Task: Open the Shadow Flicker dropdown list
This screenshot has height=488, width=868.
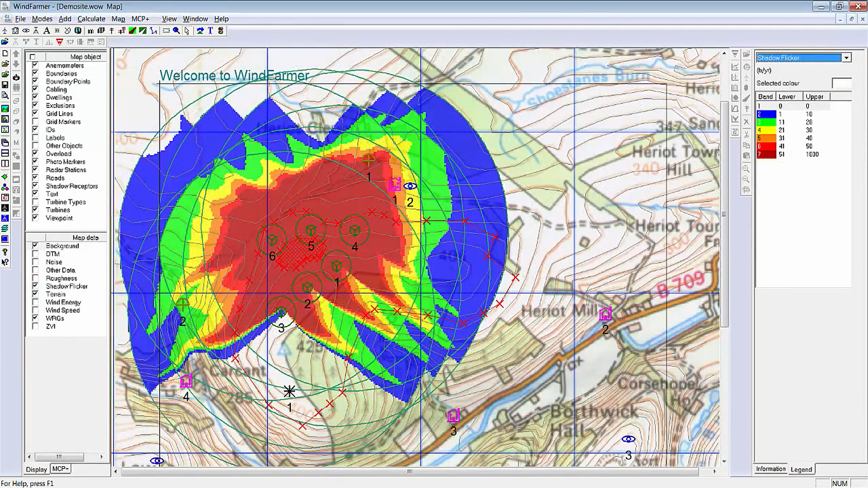Action: [x=846, y=58]
